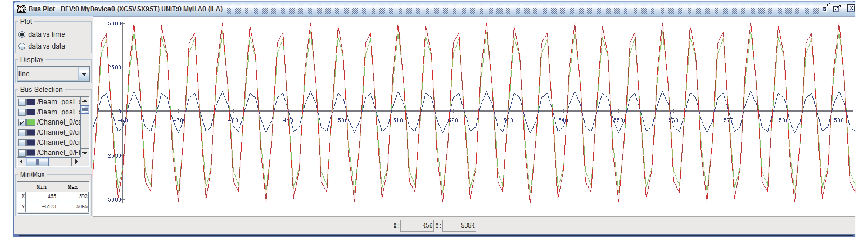868x238 pixels.
Task: Click the 510 tick label on X axis
Action: tap(398, 120)
